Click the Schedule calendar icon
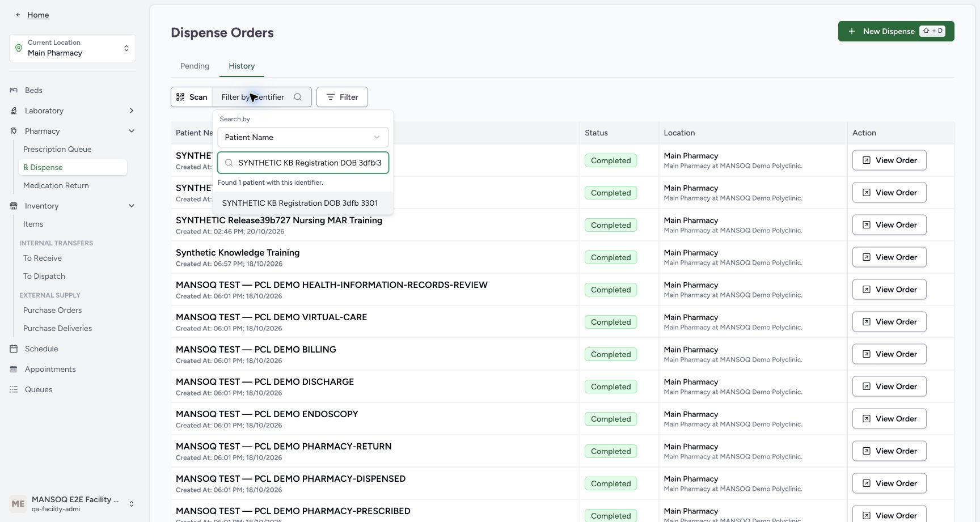Image resolution: width=980 pixels, height=522 pixels. pos(14,349)
